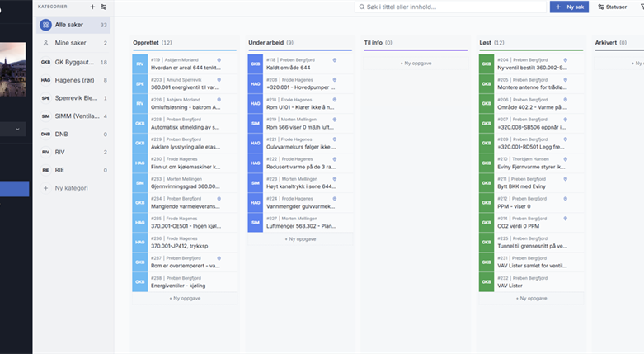
Task: Create a Ny kategori entry
Action: [x=73, y=188]
